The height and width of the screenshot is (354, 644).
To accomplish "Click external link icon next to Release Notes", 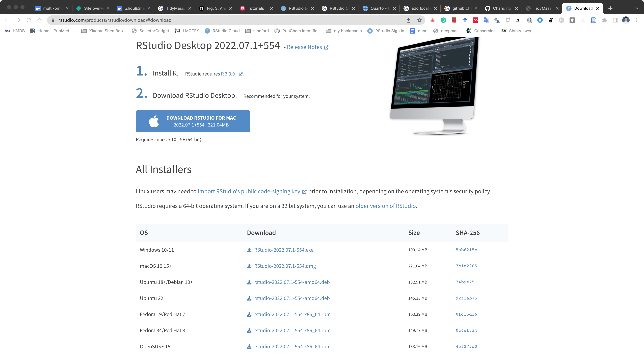I will point(326,47).
